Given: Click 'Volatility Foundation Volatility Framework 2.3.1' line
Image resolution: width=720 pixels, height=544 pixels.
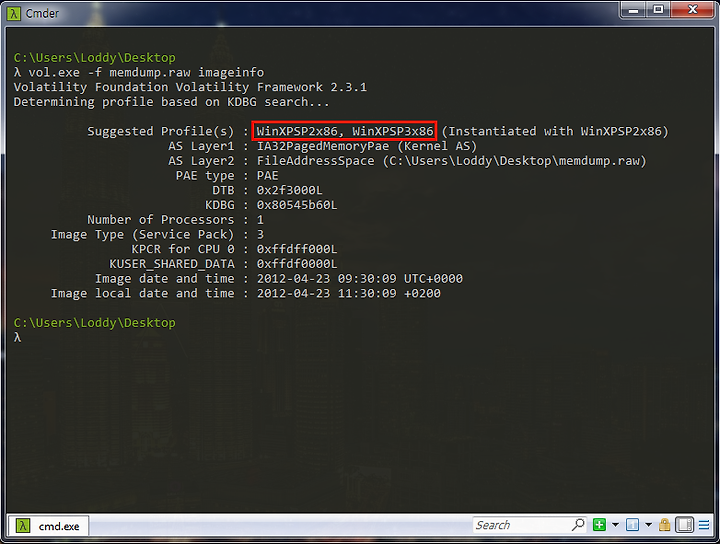Looking at the screenshot, I should point(190,87).
